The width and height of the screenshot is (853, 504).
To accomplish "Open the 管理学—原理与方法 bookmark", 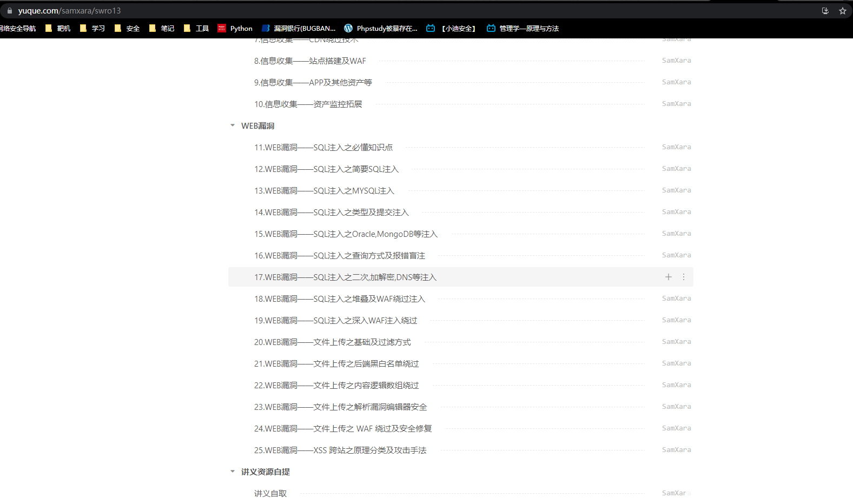I will coord(523,28).
